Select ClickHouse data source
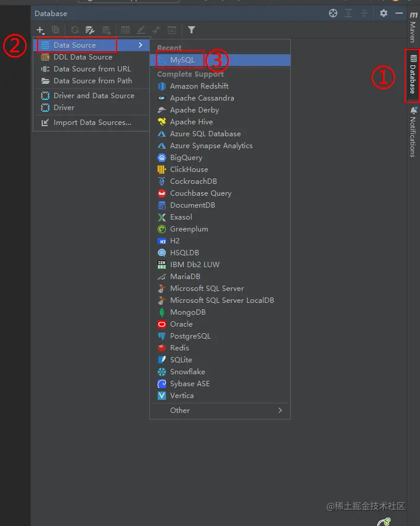This screenshot has height=526, width=420. [x=220, y=170]
